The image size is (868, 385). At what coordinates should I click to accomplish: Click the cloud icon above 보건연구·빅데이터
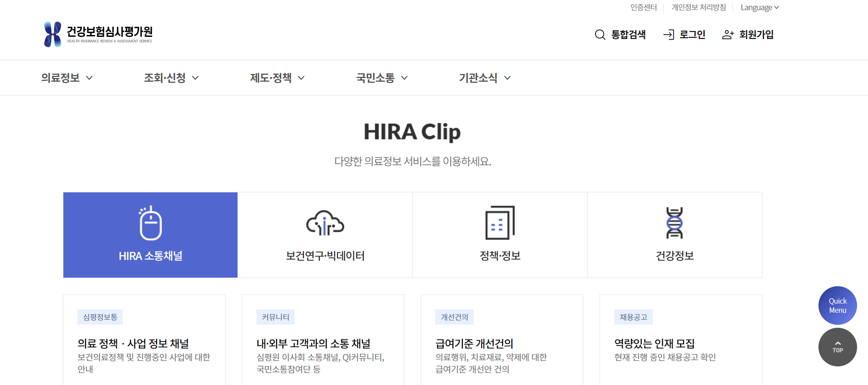(325, 223)
